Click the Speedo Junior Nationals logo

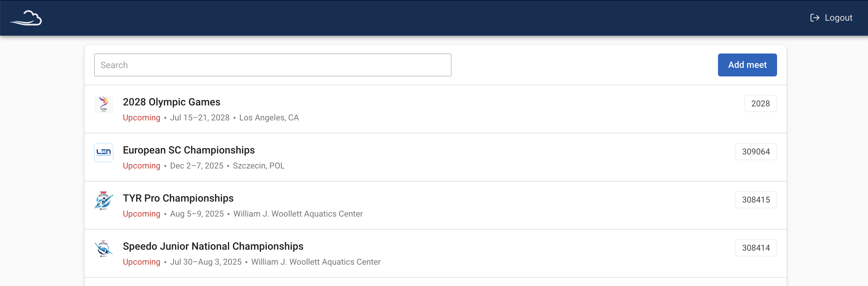point(104,249)
